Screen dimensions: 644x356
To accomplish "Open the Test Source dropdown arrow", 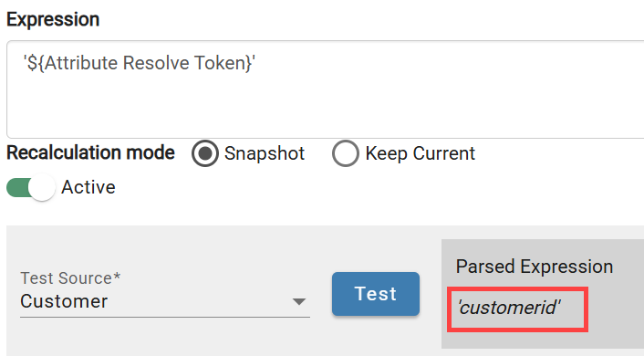I will click(x=299, y=302).
